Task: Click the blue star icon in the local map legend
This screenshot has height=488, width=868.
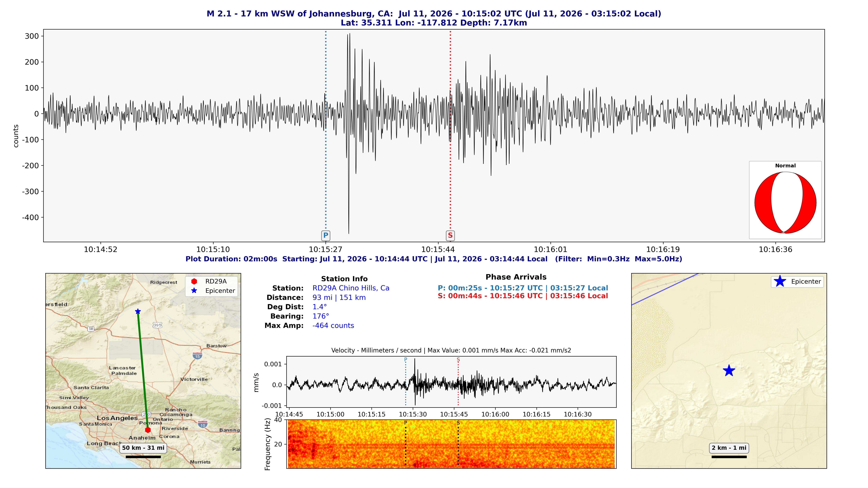Action: 780,281
